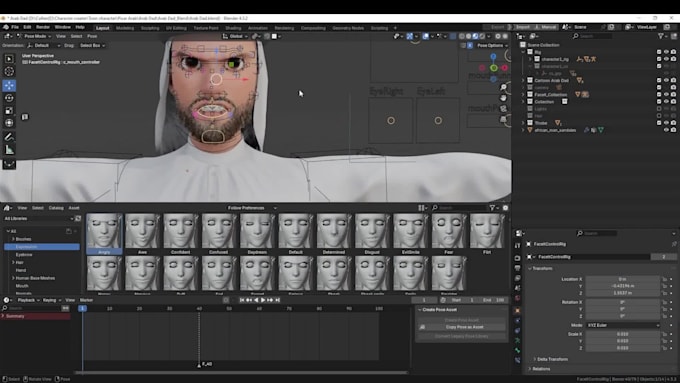Click the pan hand viewport gizmo
The image size is (680, 383).
tap(503, 98)
